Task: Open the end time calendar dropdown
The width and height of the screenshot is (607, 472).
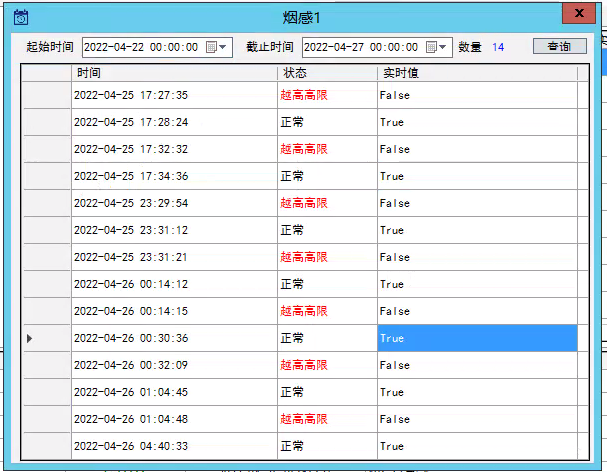Action: click(436, 47)
